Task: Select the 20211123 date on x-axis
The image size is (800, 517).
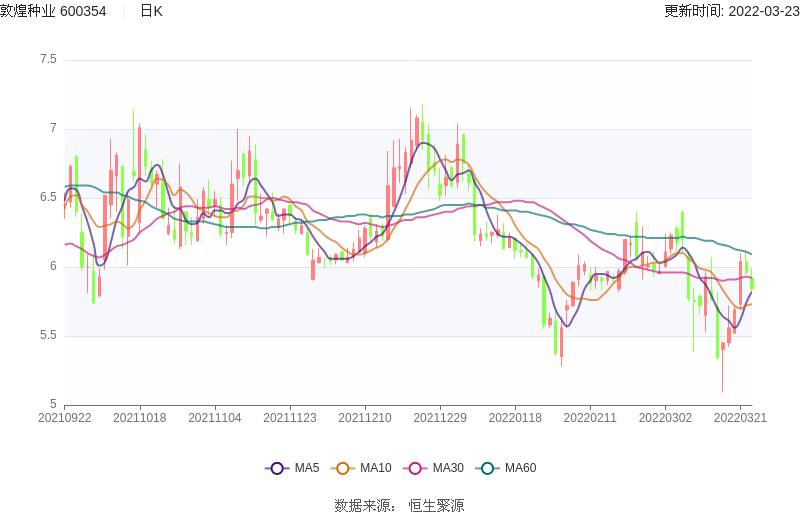Action: tap(289, 418)
